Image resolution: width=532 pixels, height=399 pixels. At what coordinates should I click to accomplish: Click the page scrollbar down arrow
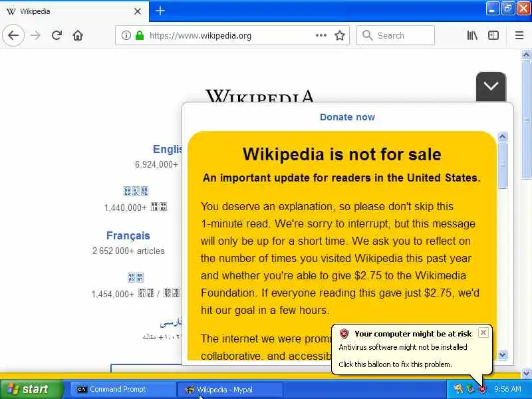pos(526,373)
